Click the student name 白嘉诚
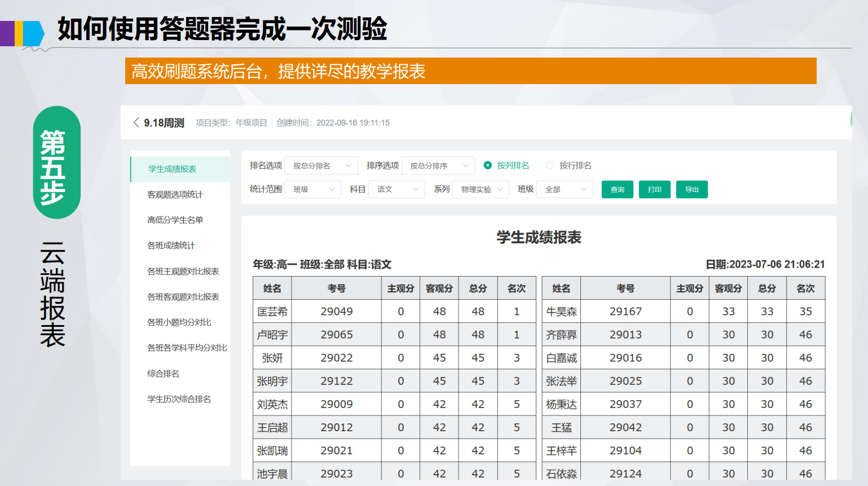Screen dimensions: 868x486 coord(561,358)
